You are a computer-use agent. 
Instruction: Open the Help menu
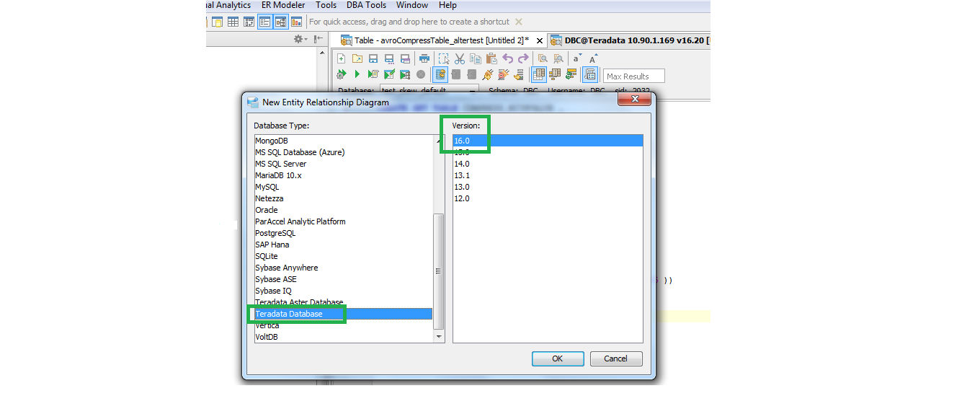(447, 5)
